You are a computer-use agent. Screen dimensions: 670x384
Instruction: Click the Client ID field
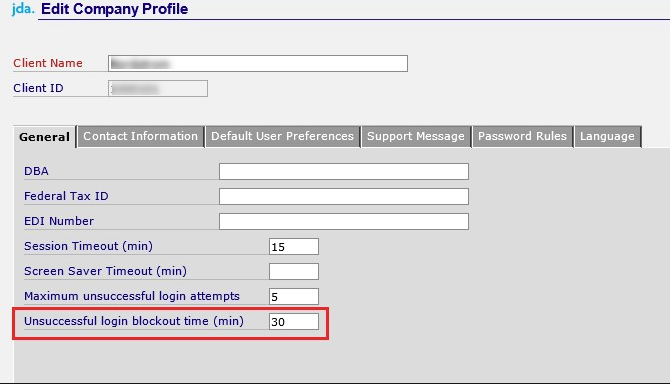(x=158, y=88)
